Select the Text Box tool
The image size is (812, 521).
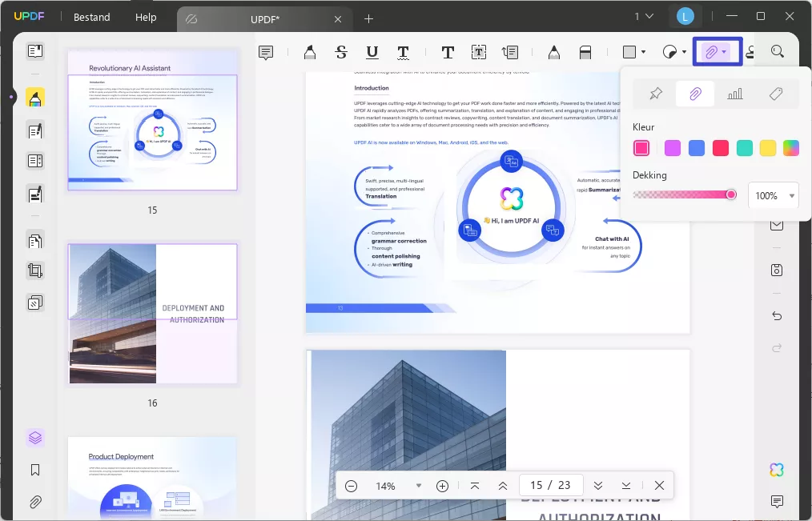pos(479,52)
